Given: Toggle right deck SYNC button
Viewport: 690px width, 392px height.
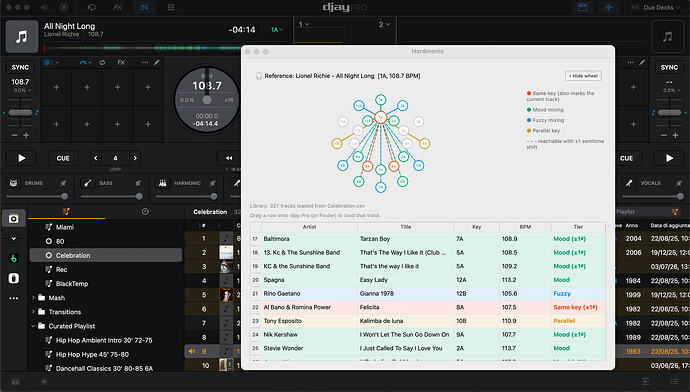Looking at the screenshot, I should click(669, 67).
